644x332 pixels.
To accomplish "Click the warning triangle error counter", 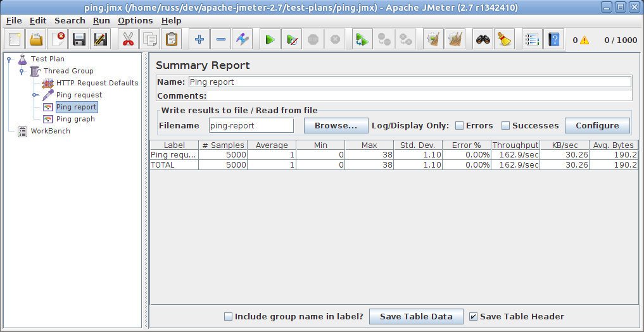I will [x=584, y=40].
